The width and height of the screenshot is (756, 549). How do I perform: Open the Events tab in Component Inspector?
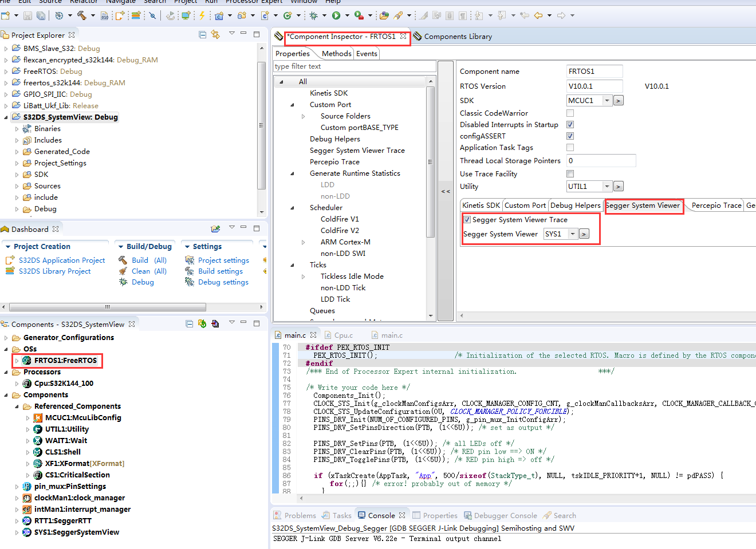pyautogui.click(x=367, y=53)
